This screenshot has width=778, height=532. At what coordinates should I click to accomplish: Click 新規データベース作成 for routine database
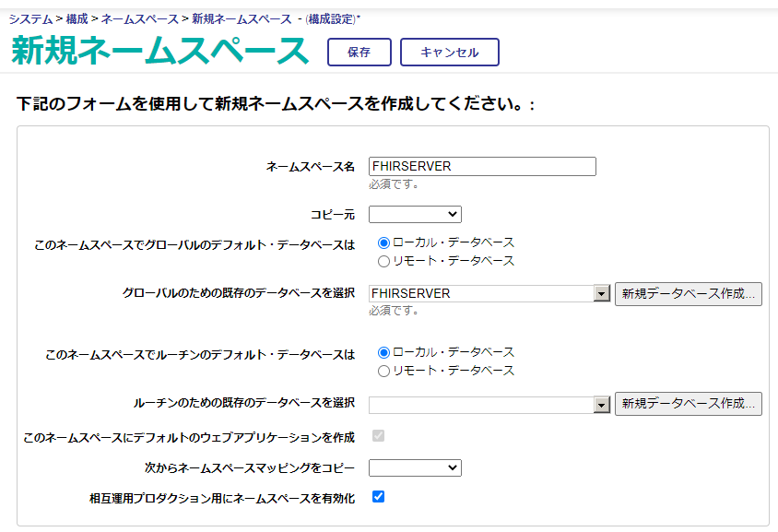tap(688, 404)
